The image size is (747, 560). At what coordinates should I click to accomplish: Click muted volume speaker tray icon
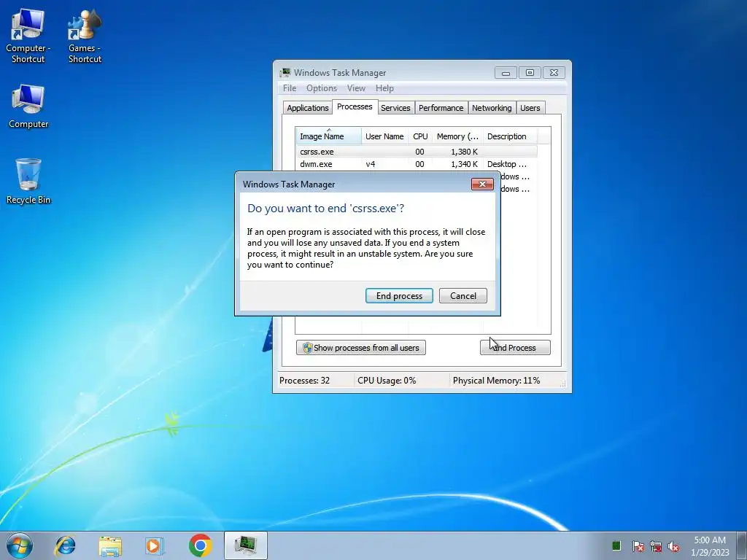[x=673, y=546]
